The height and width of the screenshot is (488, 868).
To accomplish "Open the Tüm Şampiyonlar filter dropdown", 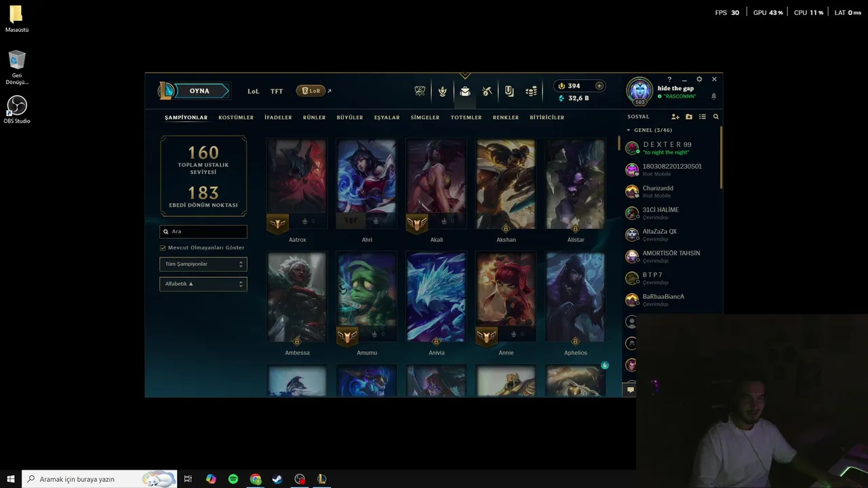I will tap(203, 264).
